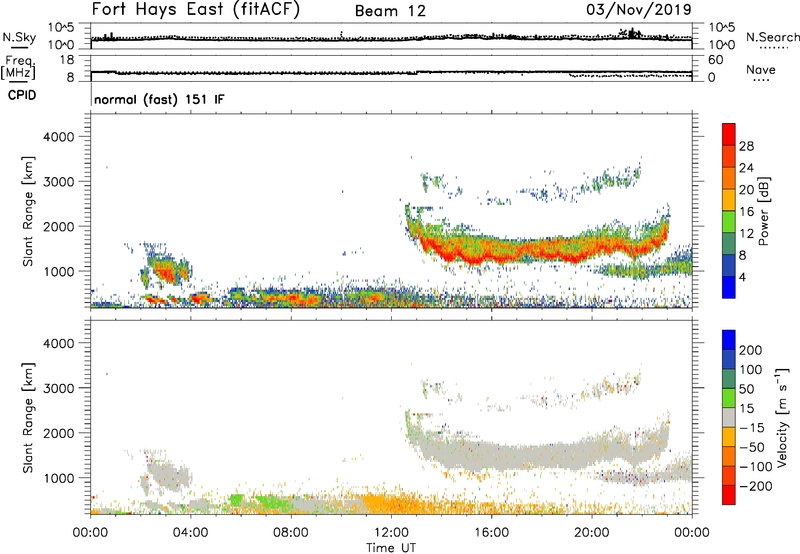Click the '20:00' time tick label
This screenshot has width=800, height=554.
tap(591, 533)
